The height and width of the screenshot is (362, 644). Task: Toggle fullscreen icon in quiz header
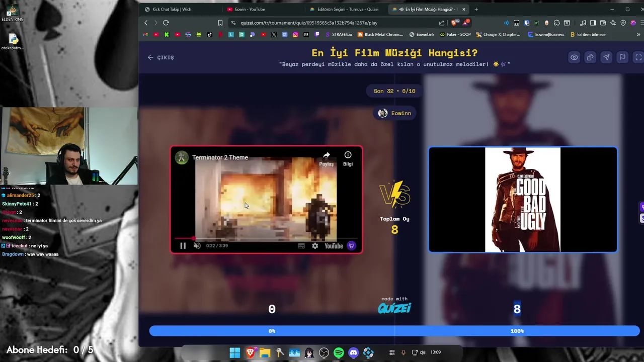click(x=638, y=57)
